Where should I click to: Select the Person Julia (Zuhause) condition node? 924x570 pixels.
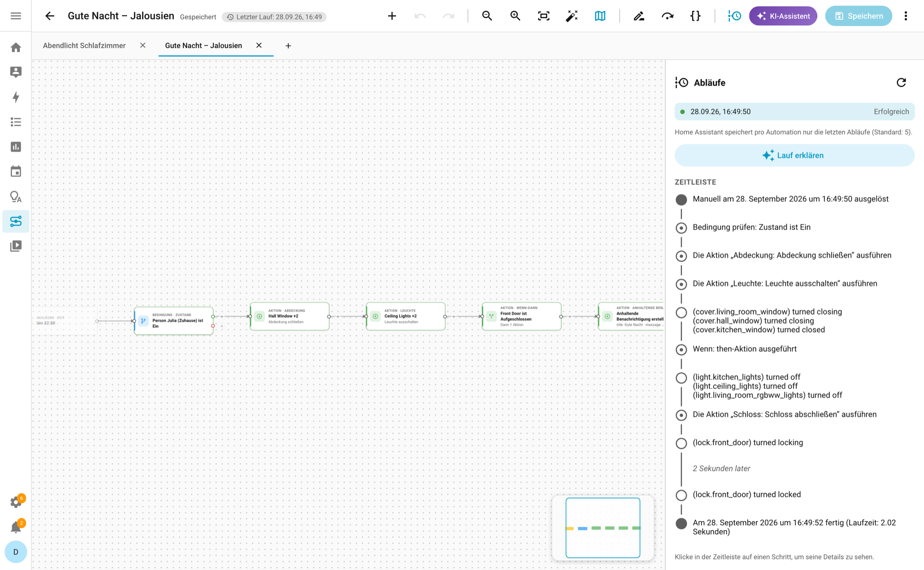(x=174, y=320)
